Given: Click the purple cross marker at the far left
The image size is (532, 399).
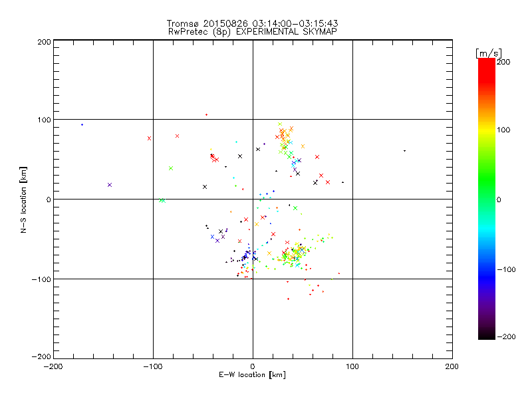Looking at the screenshot, I should tap(110, 185).
